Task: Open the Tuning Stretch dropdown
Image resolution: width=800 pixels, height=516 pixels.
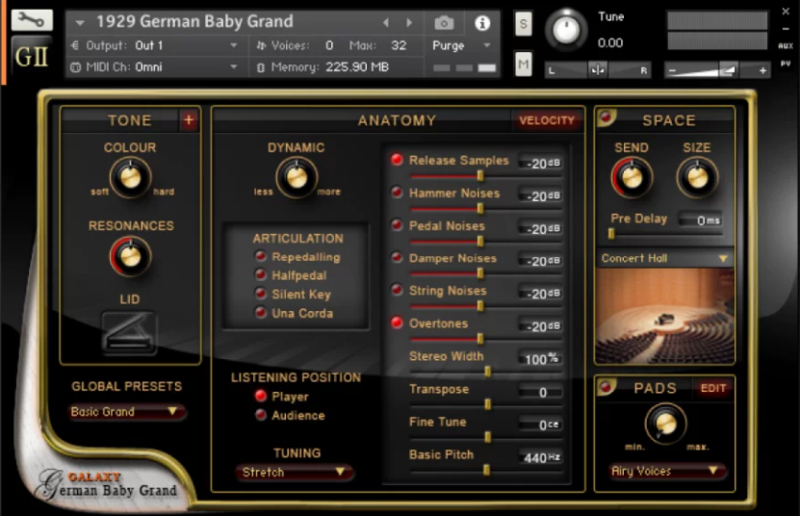Action: 294,472
